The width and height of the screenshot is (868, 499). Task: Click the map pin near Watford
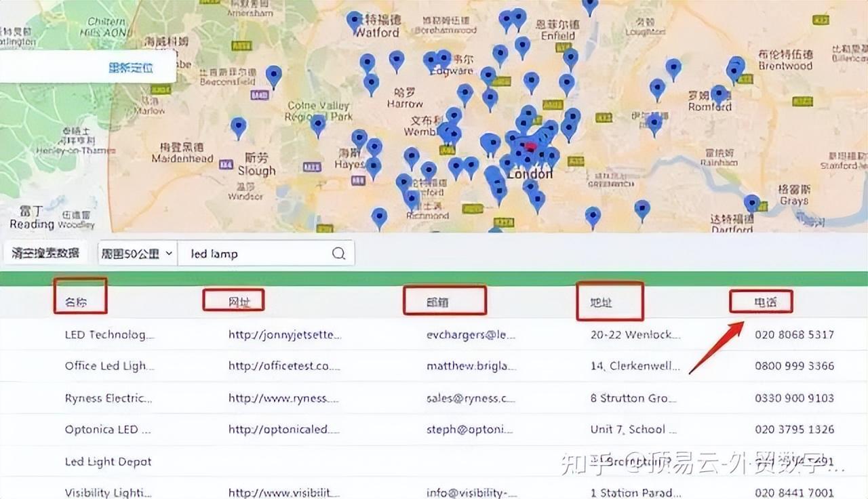355,18
